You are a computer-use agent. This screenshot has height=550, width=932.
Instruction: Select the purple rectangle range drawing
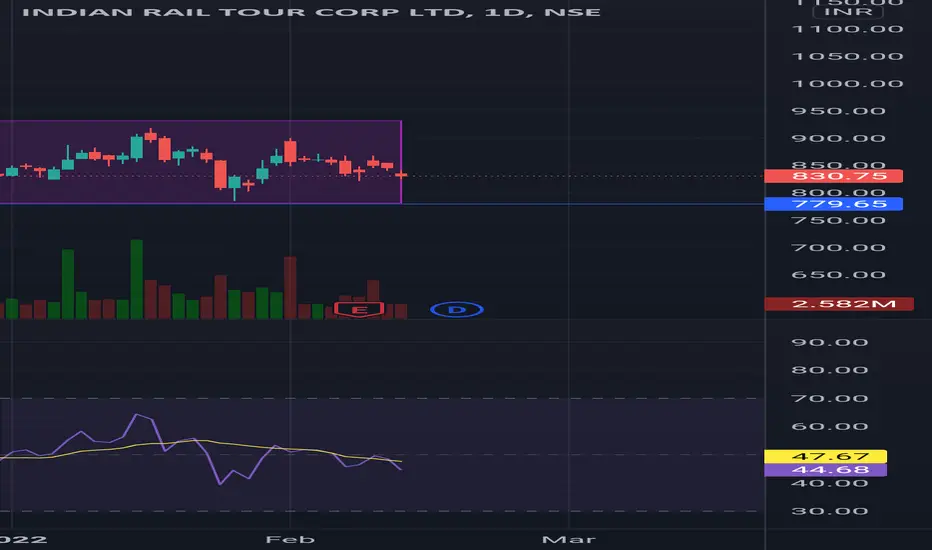click(x=200, y=162)
